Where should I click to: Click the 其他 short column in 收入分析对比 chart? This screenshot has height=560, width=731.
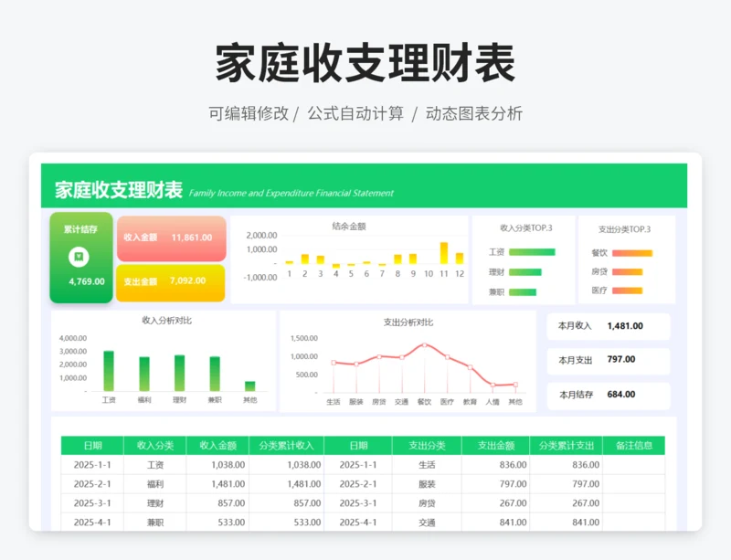click(250, 386)
